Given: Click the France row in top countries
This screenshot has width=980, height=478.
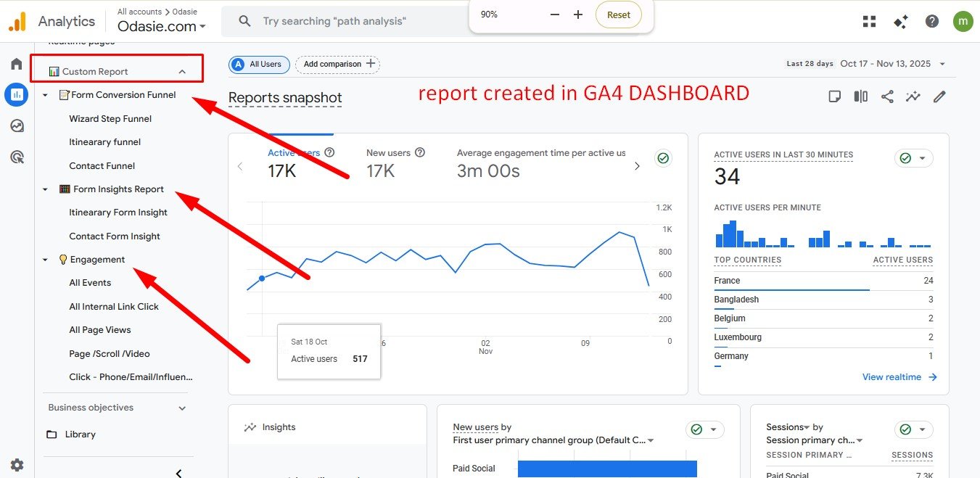Looking at the screenshot, I should [823, 281].
